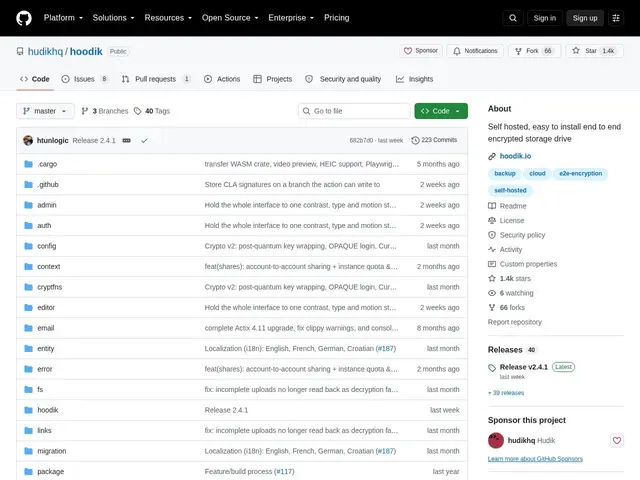Switch to the Code tab
This screenshot has height=480, width=640.
35,79
